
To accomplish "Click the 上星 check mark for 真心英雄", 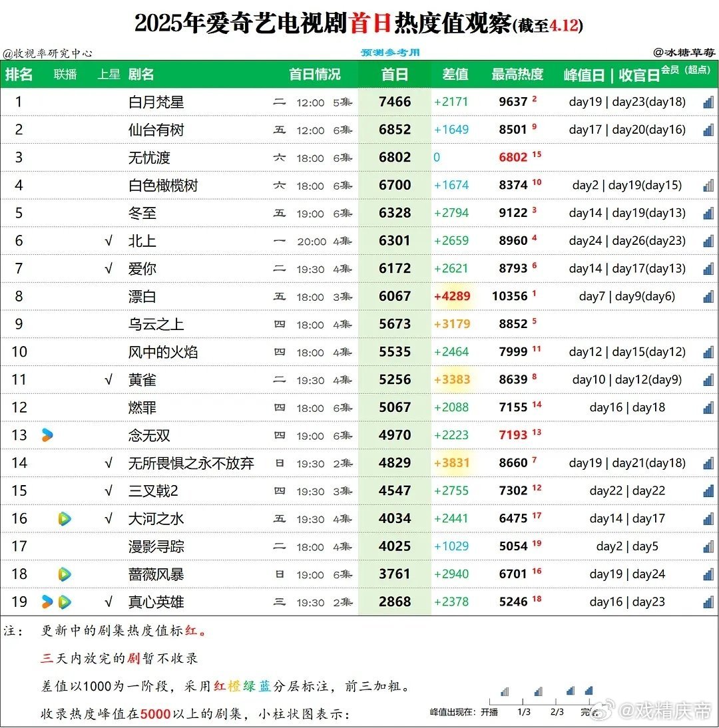I will tap(109, 603).
